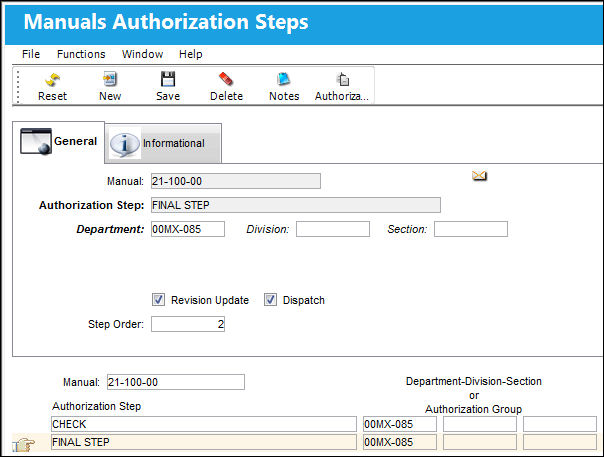The height and width of the screenshot is (457, 604).
Task: Click the Informational tab info bubble icon
Action: 124,143
